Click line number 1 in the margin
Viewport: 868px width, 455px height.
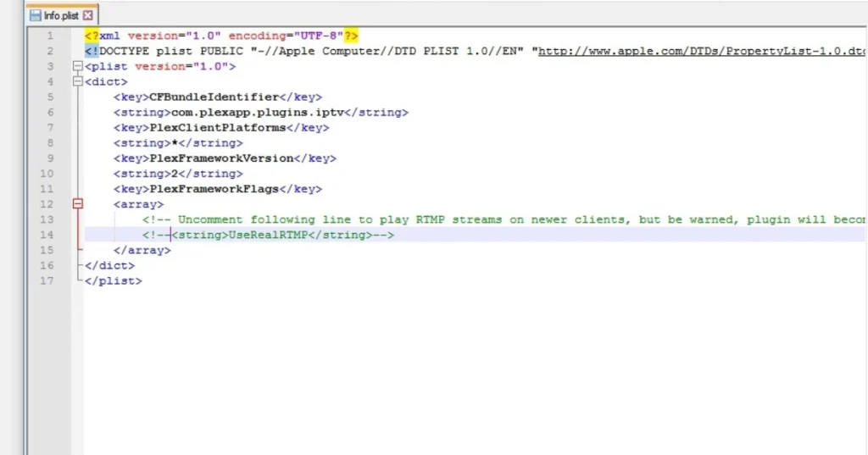(50, 36)
